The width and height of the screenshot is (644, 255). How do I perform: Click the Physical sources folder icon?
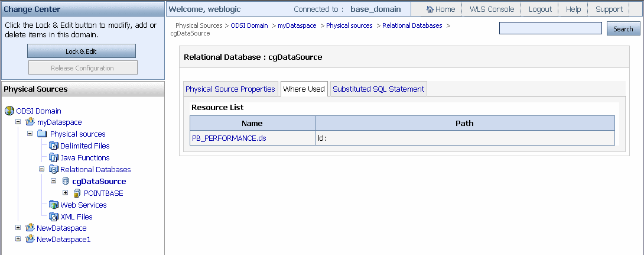click(42, 134)
